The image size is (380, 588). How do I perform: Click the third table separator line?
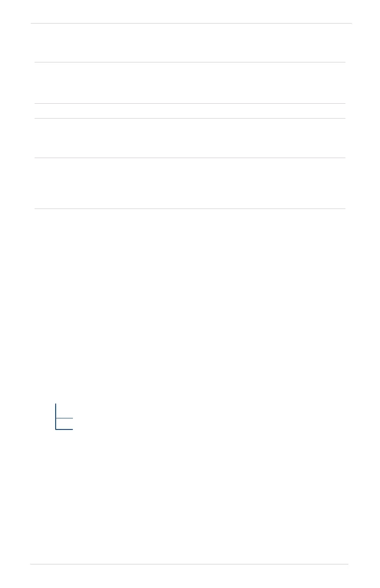tap(190, 119)
